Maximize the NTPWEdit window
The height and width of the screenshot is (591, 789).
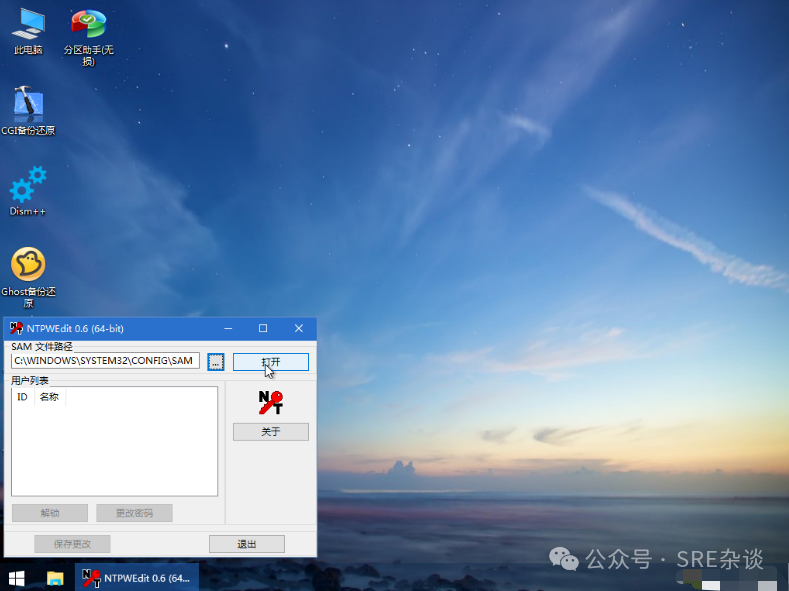pos(263,328)
